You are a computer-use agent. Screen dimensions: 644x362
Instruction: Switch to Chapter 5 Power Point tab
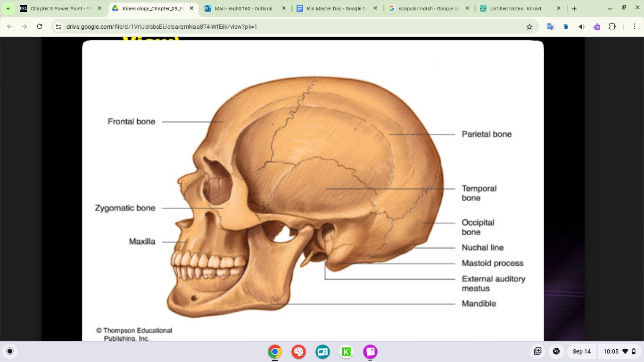[58, 8]
